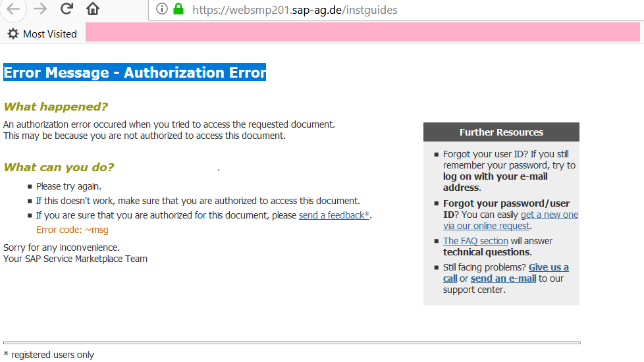
Task: Reload the page with the refresh icon
Action: tap(67, 9)
